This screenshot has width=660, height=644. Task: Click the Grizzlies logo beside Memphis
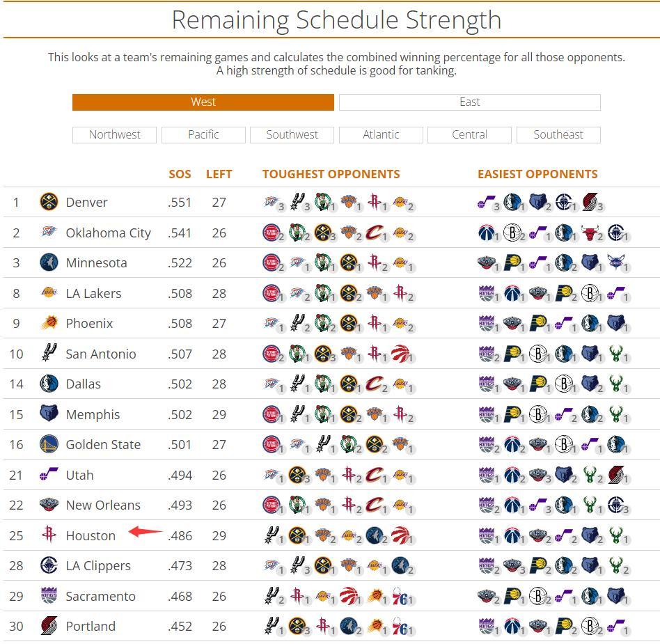tap(49, 414)
